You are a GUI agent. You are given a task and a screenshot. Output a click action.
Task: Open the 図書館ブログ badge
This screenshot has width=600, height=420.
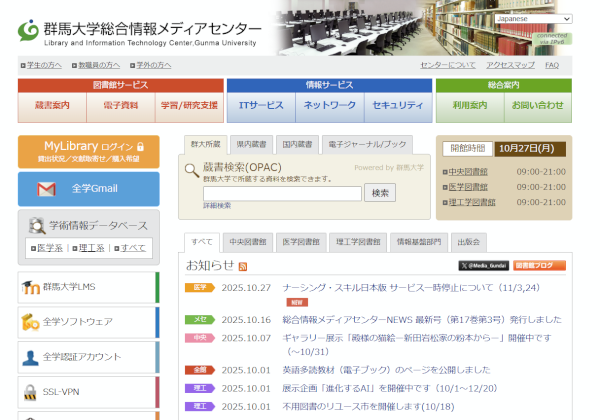pos(539,265)
